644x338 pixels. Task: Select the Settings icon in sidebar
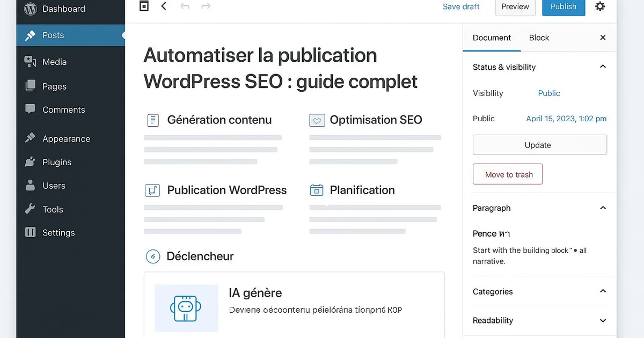pos(31,232)
